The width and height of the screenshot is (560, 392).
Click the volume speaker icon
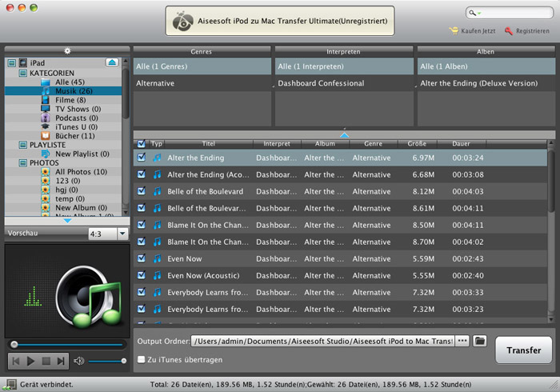[x=78, y=361]
